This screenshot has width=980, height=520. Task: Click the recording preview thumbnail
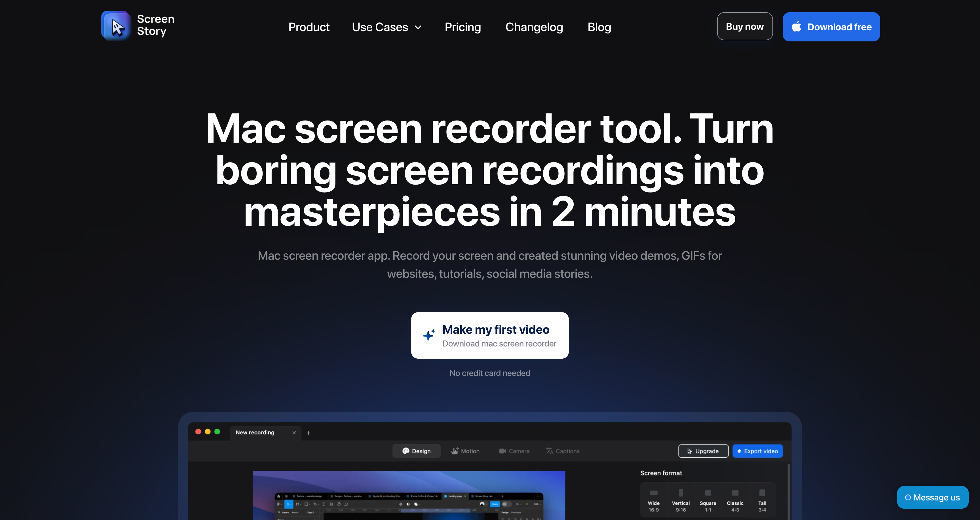click(409, 495)
